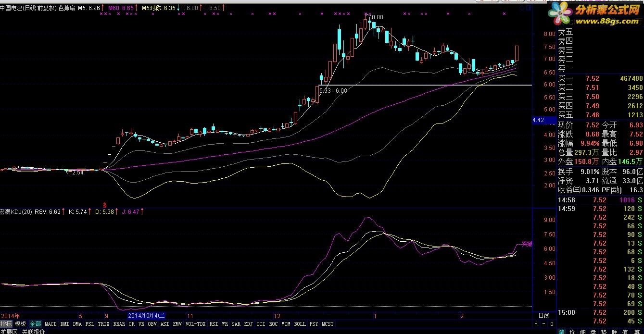Open the WR indicator
644x334 pixels.
(225, 324)
